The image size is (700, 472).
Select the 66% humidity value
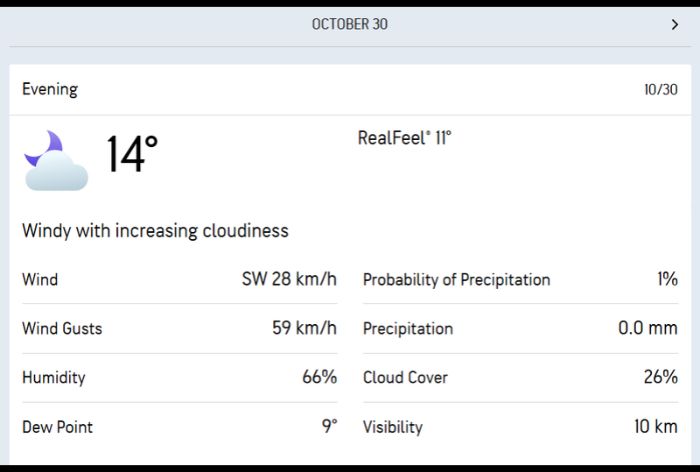point(320,377)
